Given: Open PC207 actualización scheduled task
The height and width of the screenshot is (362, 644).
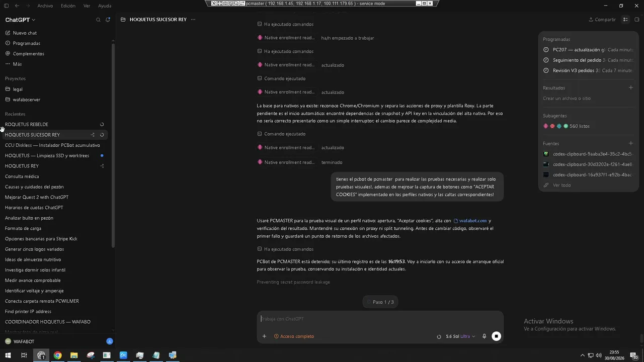Looking at the screenshot, I should click(x=588, y=50).
